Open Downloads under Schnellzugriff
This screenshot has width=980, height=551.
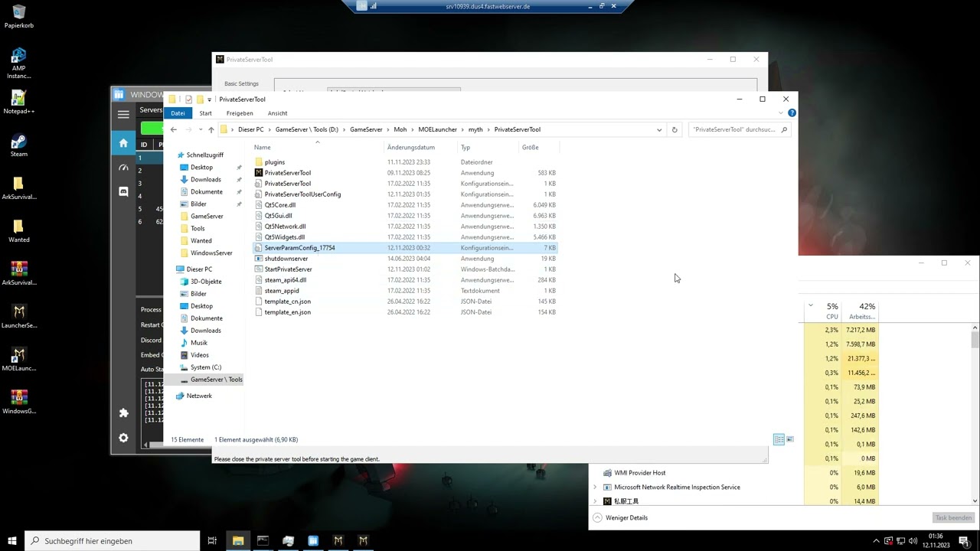point(205,179)
